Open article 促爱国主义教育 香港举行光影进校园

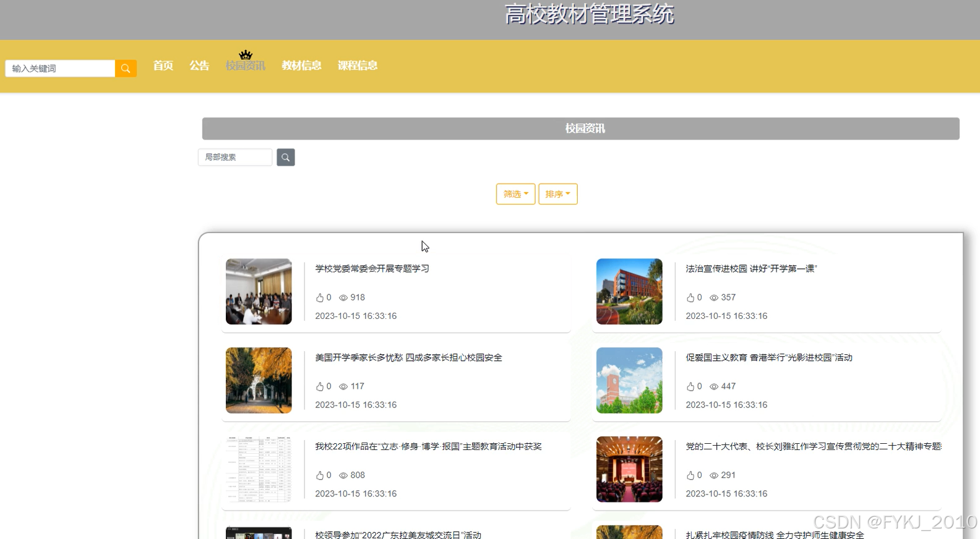click(x=769, y=358)
